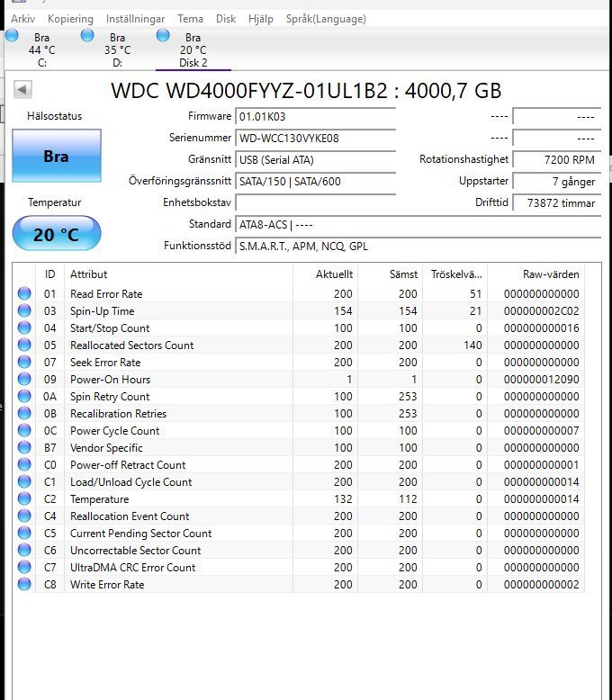Viewport: 612px width, 700px height.
Task: Click status orb for Seek Error Rate
Action: pyautogui.click(x=24, y=362)
